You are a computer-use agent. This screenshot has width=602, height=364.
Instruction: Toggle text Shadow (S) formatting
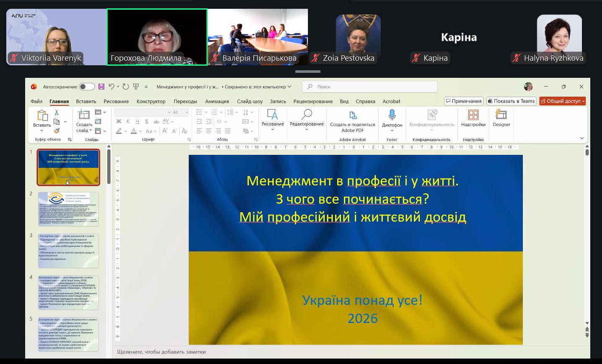click(147, 121)
